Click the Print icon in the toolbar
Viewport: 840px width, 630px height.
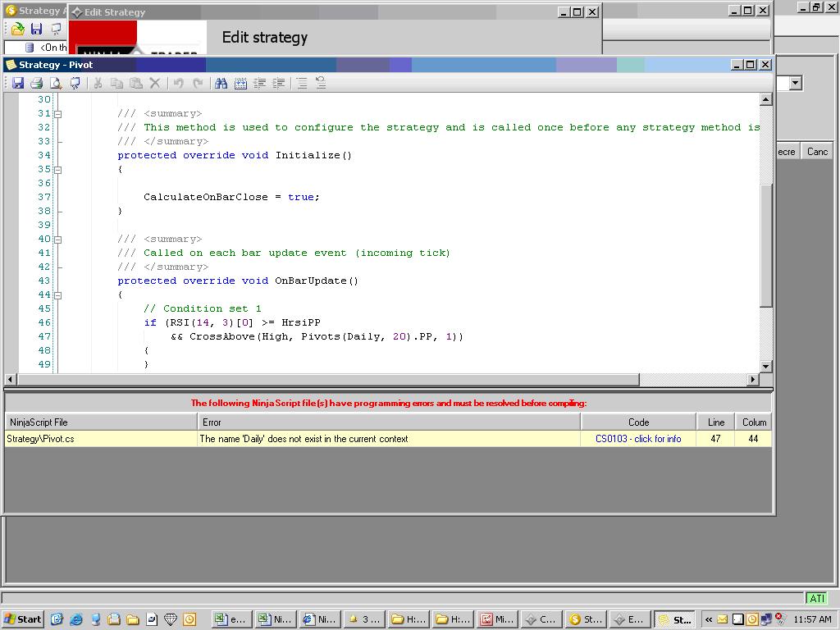coord(36,83)
